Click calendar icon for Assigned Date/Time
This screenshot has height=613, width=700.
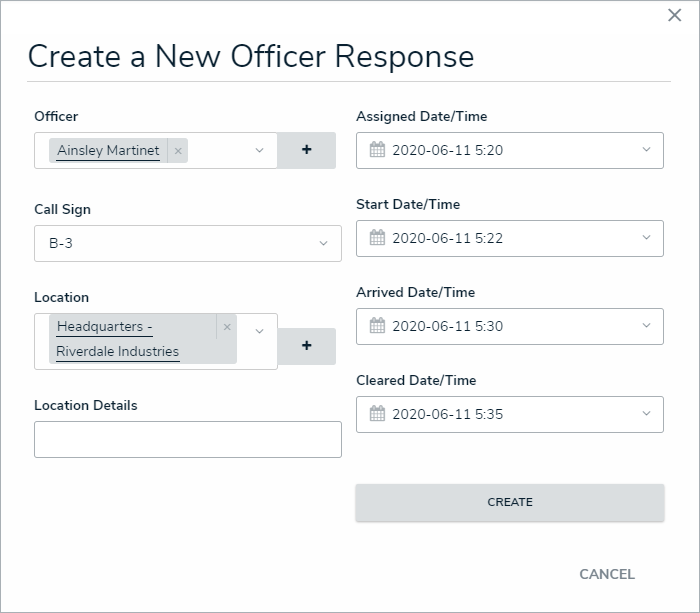[377, 150]
